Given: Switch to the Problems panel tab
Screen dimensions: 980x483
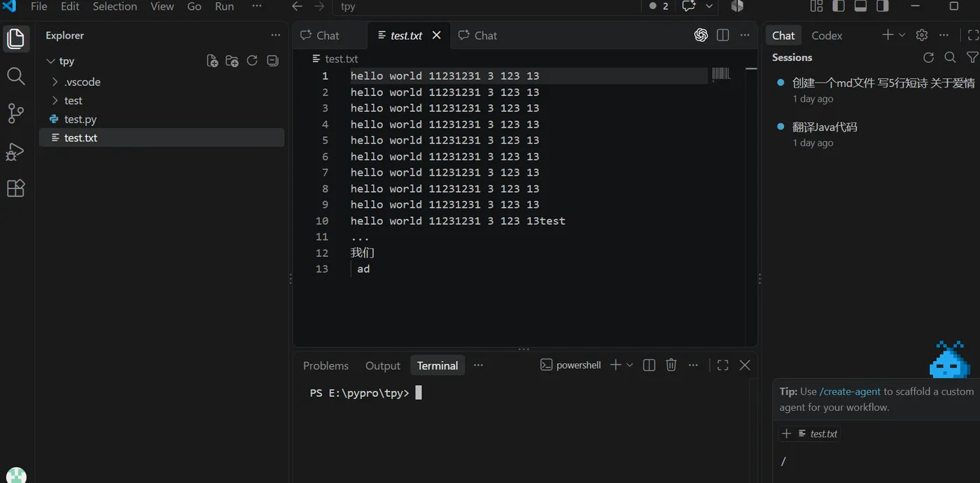Looking at the screenshot, I should tap(325, 365).
